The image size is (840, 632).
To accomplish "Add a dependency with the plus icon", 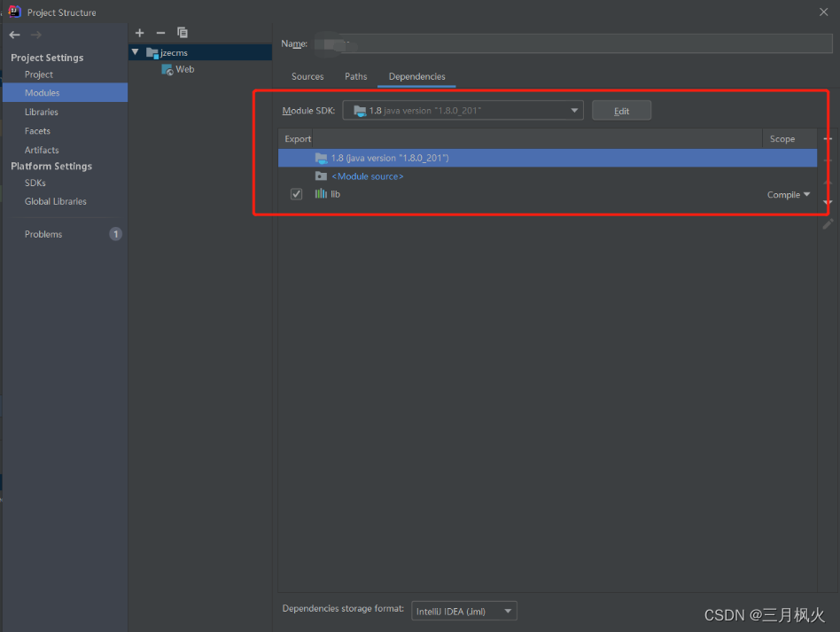I will (x=828, y=139).
